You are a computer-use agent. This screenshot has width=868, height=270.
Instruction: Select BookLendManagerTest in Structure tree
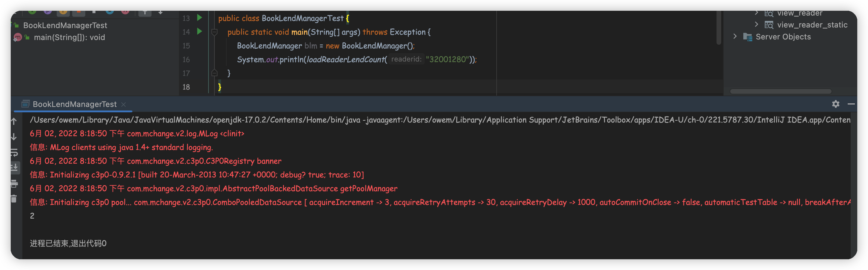(x=65, y=25)
